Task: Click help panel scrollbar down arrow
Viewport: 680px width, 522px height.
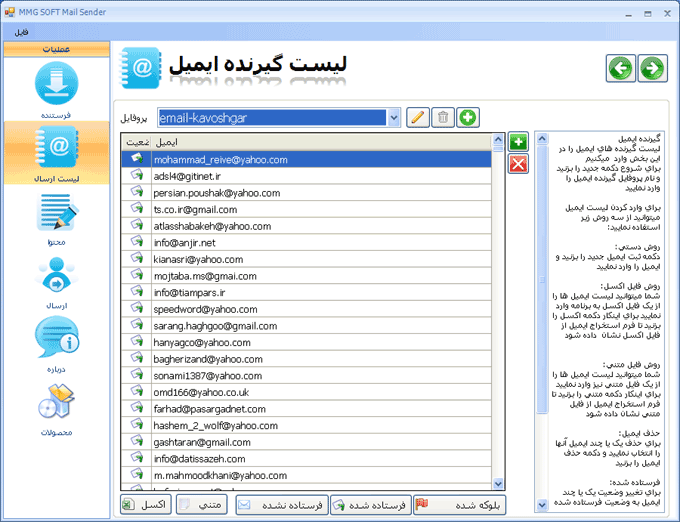Action: click(x=542, y=504)
